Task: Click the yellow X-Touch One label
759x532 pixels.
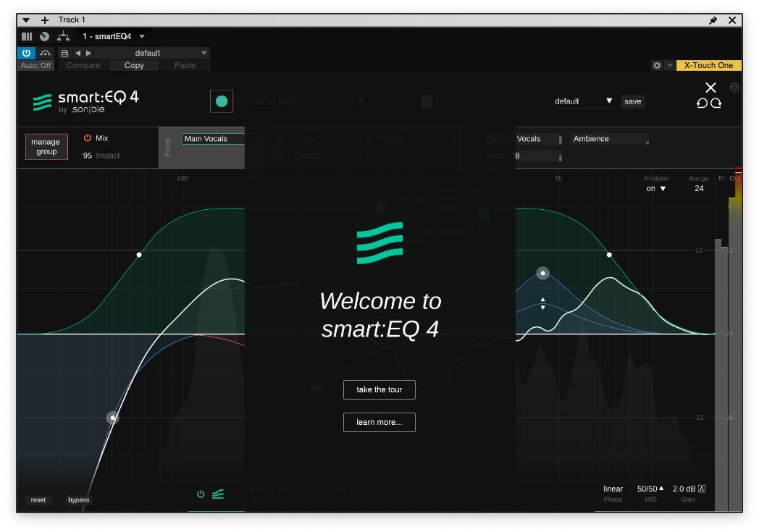Action: point(708,65)
